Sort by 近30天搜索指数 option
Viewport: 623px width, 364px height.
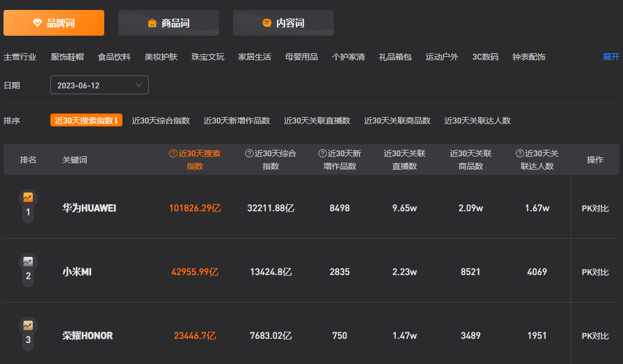(x=86, y=121)
